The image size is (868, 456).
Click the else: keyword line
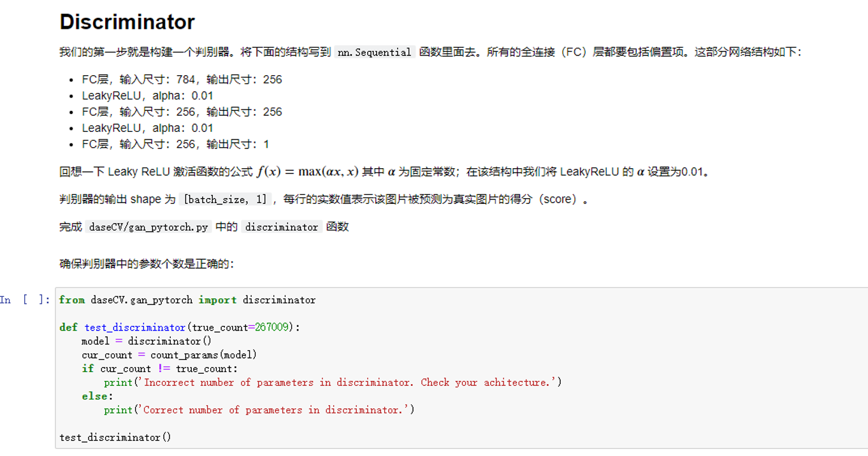94,396
